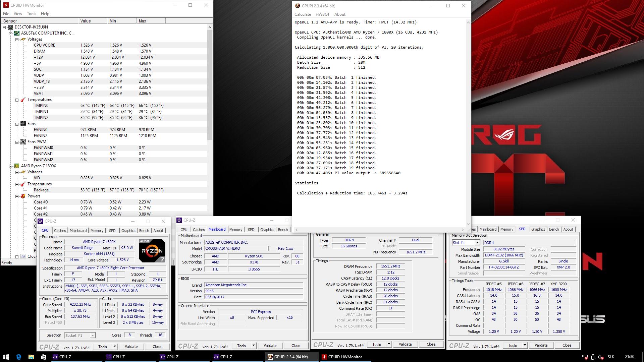Screen dimensions: 644x362
Task: Click the motherboard Voltages category icon
Action: pos(23,39)
